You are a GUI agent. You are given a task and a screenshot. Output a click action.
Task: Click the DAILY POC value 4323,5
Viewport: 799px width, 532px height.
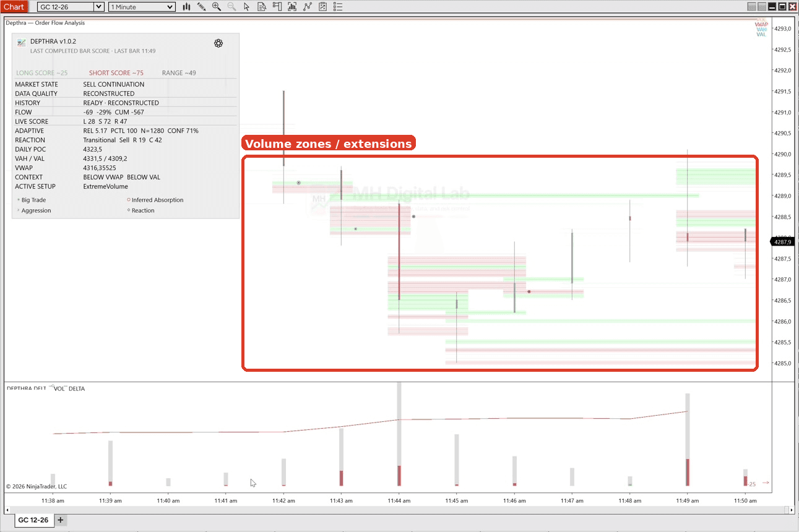pos(93,149)
